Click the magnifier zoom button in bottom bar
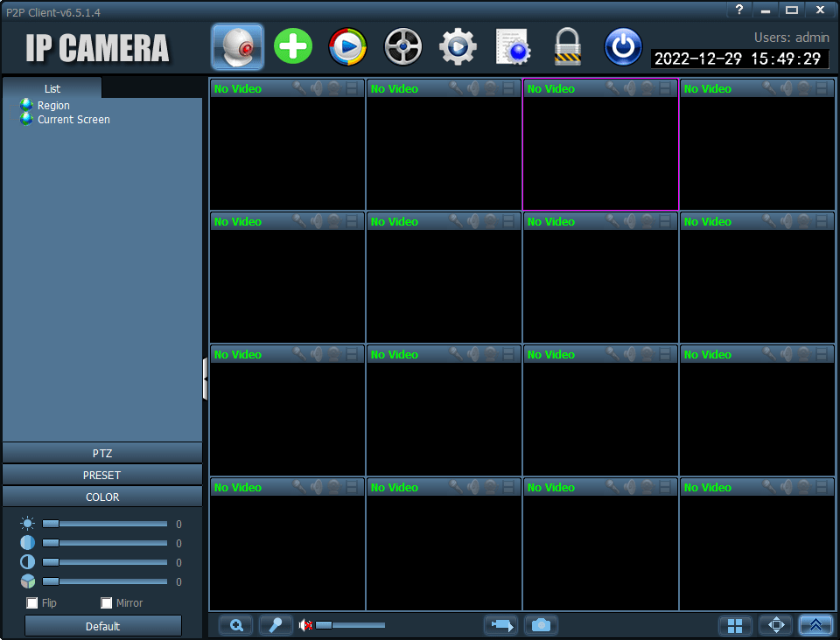This screenshot has height=640, width=840. [x=236, y=625]
